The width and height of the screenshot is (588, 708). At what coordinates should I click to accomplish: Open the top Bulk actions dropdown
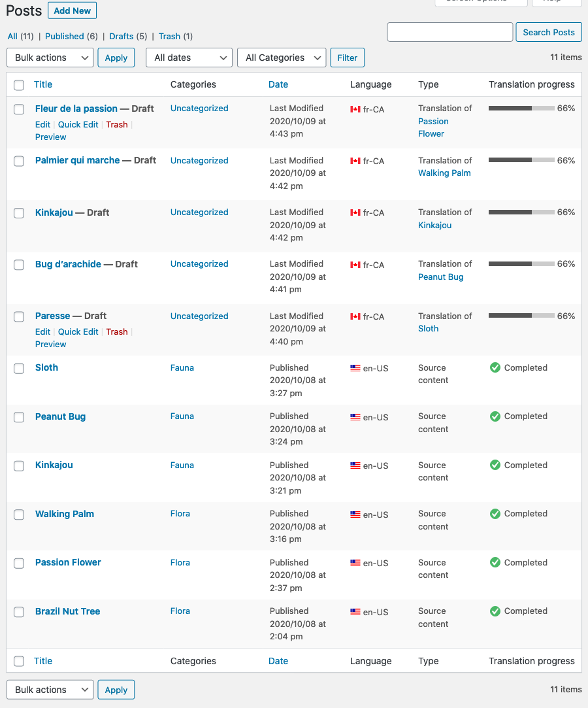click(x=50, y=58)
